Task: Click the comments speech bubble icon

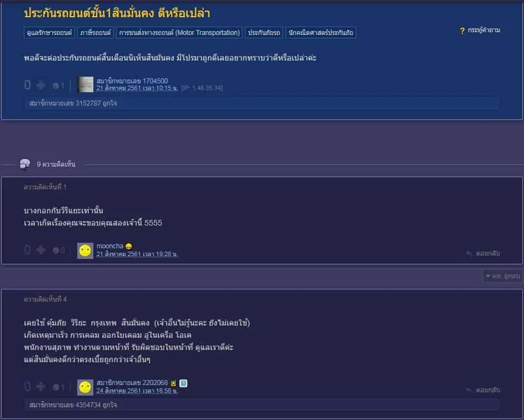Action: coord(25,164)
